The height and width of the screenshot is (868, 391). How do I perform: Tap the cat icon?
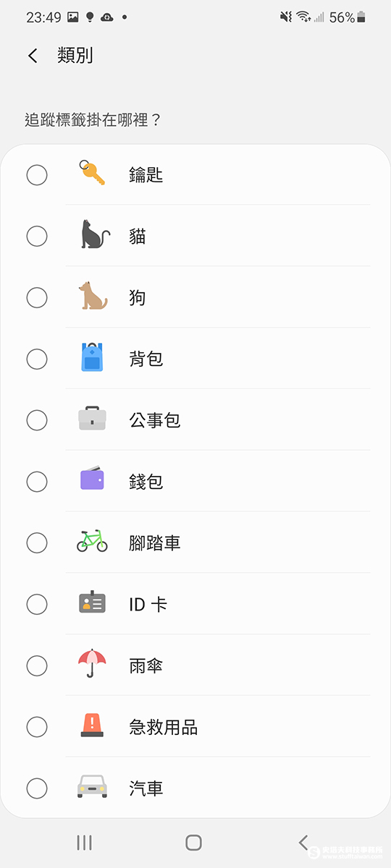[95, 235]
